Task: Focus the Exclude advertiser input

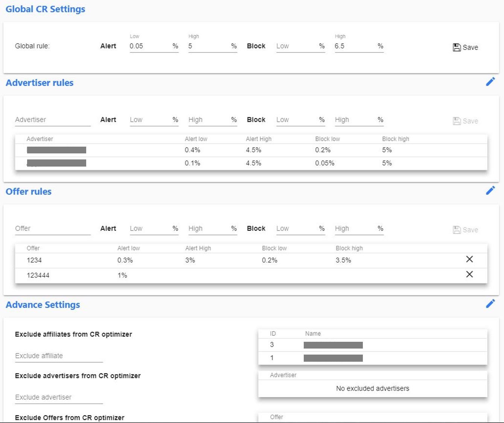Action: (x=59, y=397)
